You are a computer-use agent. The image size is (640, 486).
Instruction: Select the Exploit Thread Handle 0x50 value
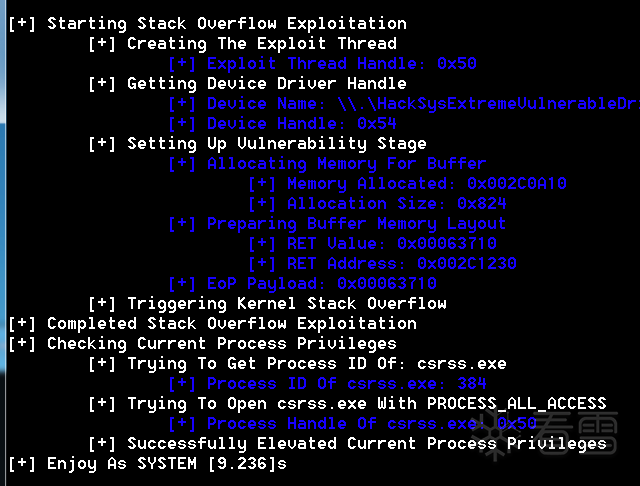tap(457, 63)
